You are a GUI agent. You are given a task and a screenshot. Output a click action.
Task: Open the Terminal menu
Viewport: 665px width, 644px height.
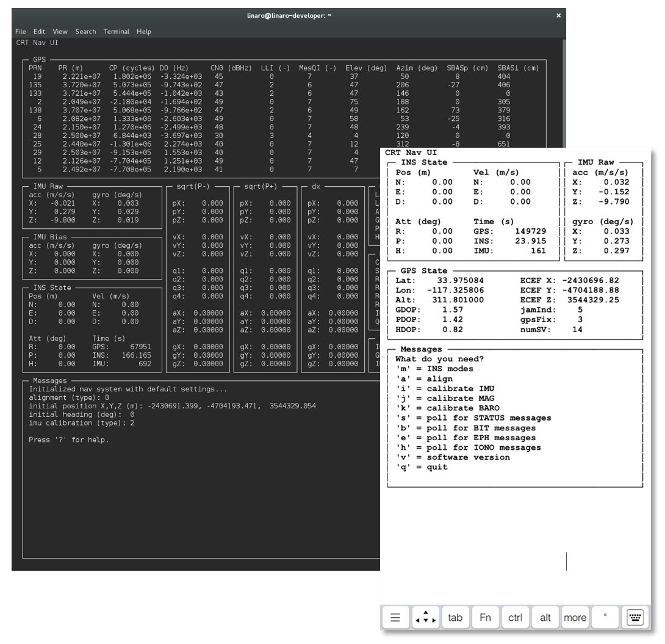[x=116, y=31]
